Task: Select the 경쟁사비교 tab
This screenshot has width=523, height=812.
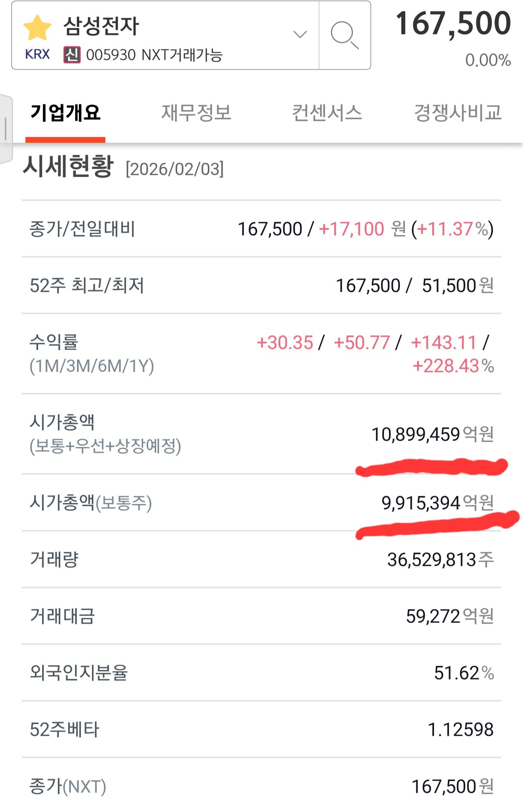Action: [458, 113]
